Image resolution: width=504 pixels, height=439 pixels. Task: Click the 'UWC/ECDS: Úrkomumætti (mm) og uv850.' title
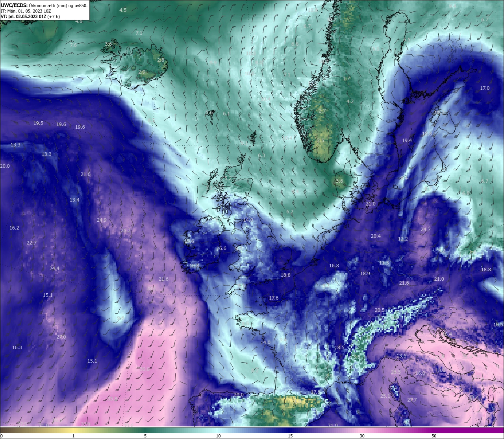tap(44, 6)
